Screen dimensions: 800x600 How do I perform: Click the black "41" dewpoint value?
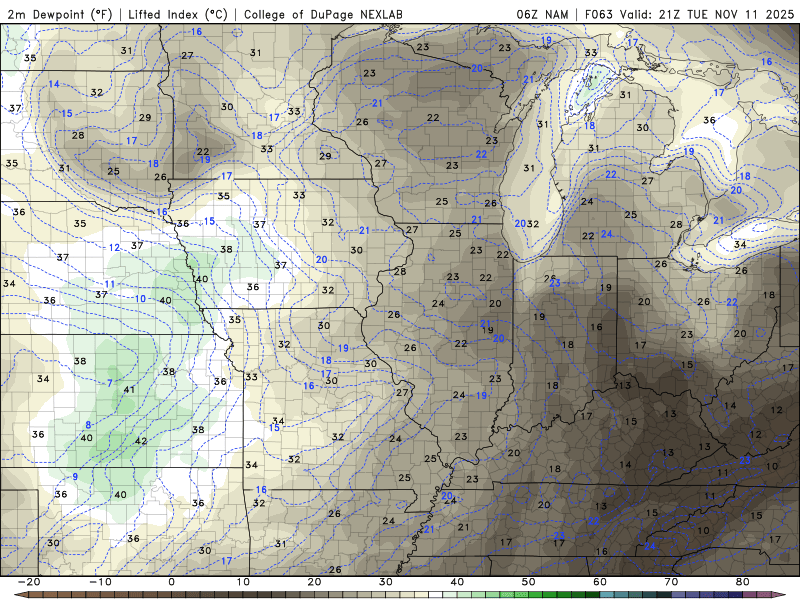tap(129, 390)
